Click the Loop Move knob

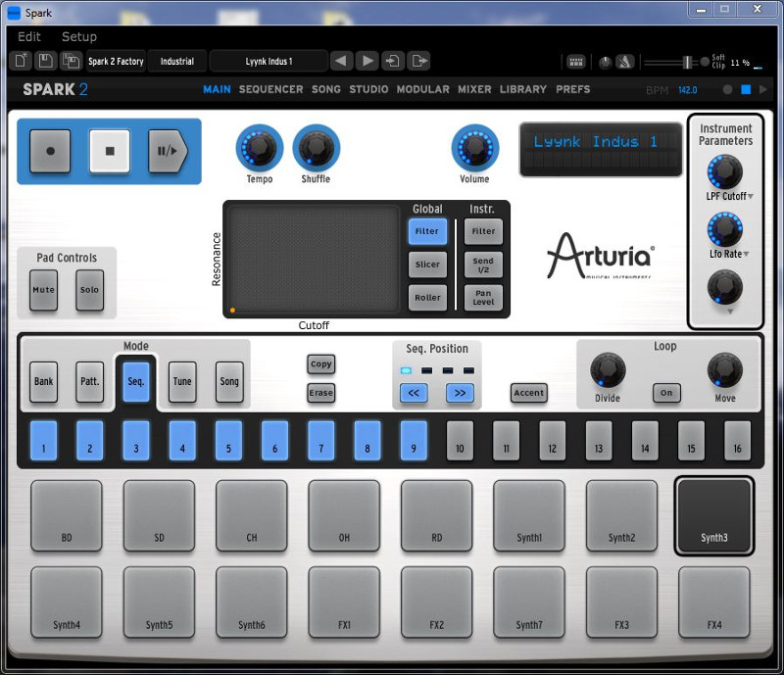point(724,370)
